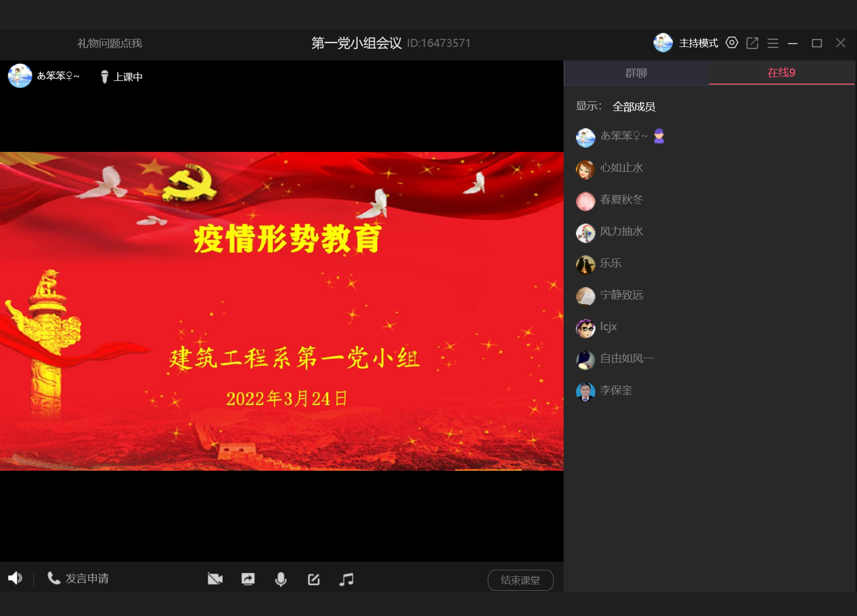Click the 上课中 microphone status icon
Viewport: 857px width, 616px height.
(x=104, y=77)
